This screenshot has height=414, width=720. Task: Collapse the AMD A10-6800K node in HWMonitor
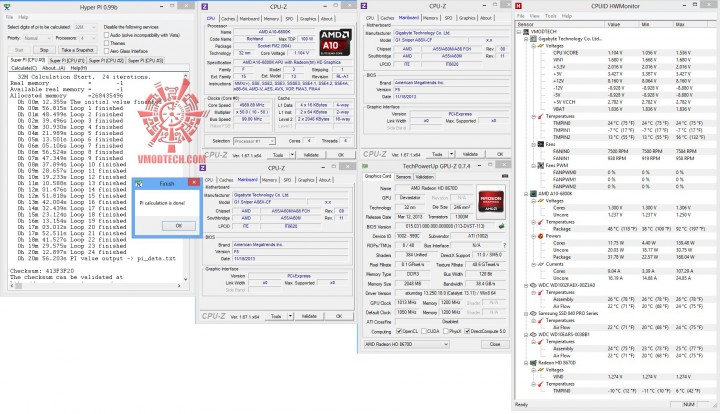point(527,194)
